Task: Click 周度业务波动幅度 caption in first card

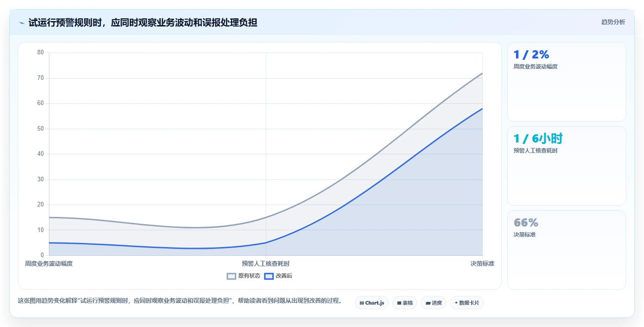Action: [536, 67]
